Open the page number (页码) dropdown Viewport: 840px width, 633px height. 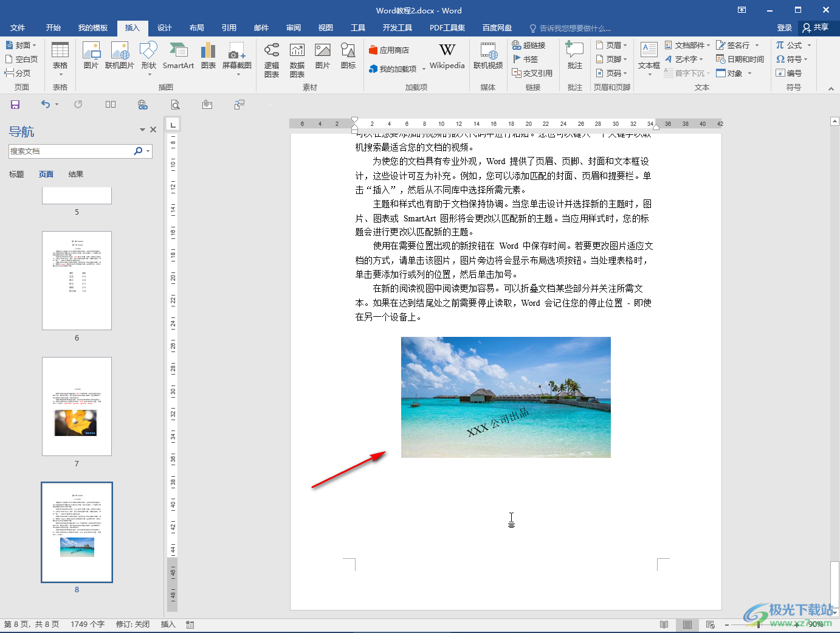(611, 73)
